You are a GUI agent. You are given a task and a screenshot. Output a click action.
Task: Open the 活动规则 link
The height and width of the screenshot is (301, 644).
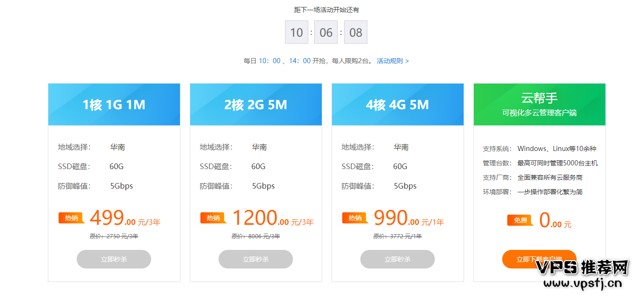point(392,61)
